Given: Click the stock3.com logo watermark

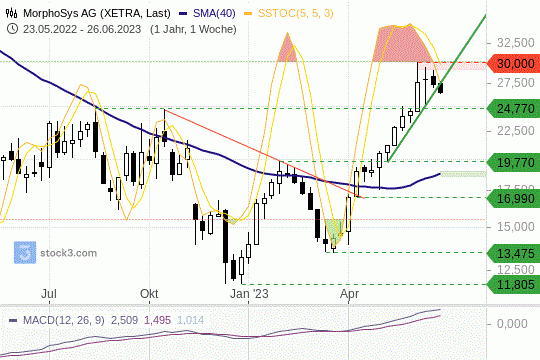Looking at the screenshot, I should (25, 253).
